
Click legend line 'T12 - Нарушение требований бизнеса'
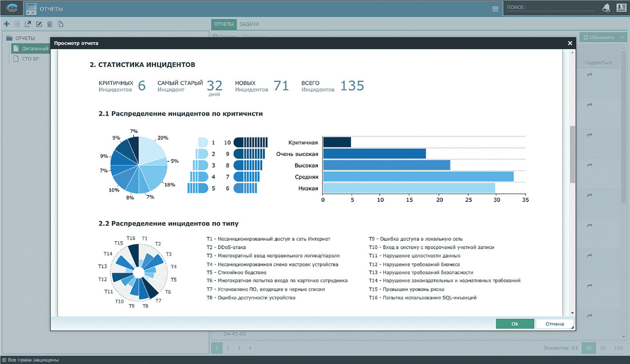pos(414,264)
